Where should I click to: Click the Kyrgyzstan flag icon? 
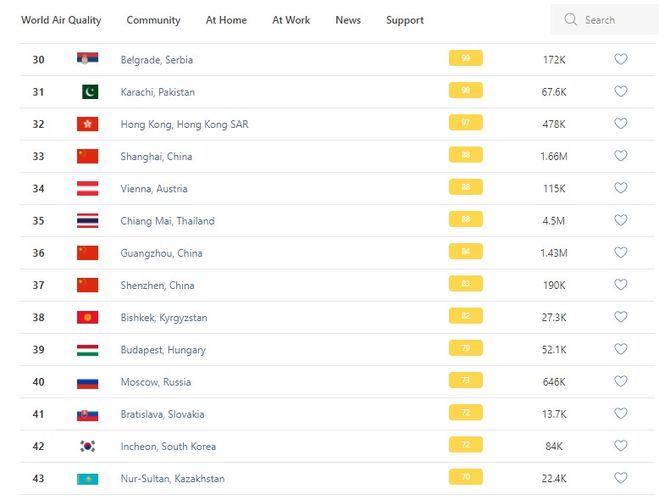click(88, 317)
